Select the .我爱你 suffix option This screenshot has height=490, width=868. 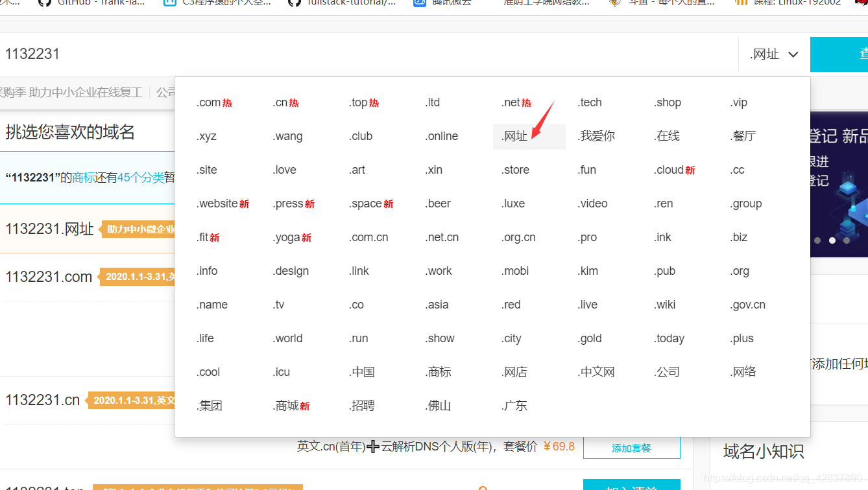pyautogui.click(x=596, y=135)
